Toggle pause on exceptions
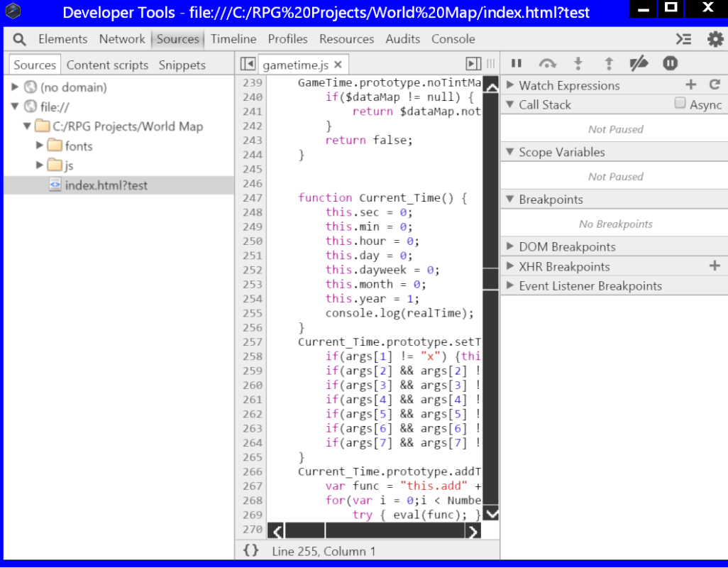 coord(670,63)
